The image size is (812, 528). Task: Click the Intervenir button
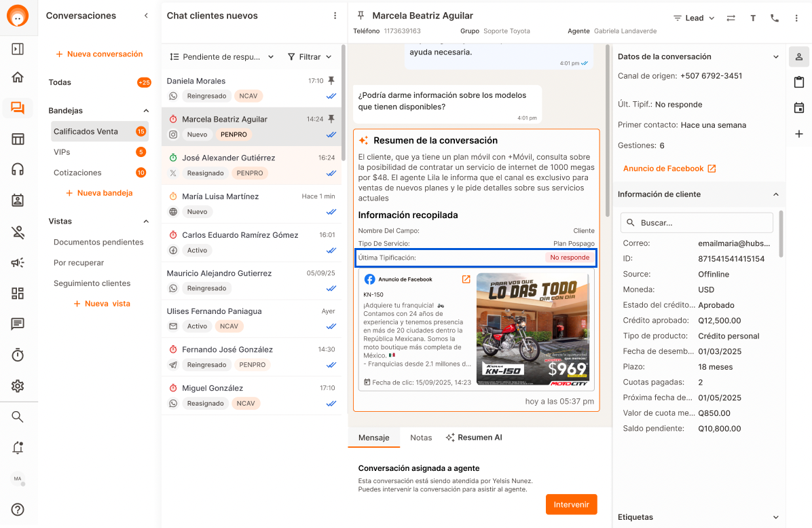click(571, 504)
